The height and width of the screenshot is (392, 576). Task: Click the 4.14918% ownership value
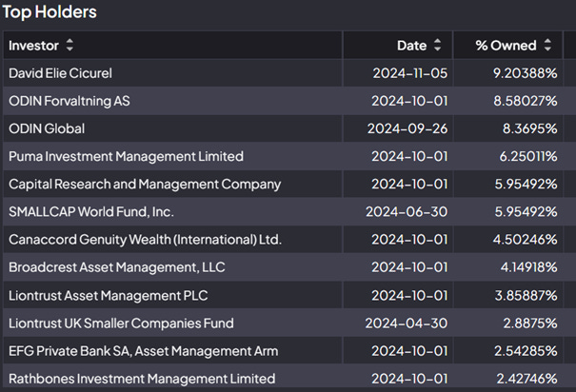point(528,267)
